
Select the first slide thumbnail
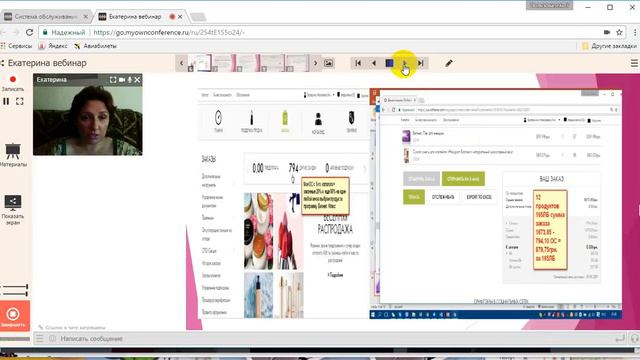[x=200, y=63]
